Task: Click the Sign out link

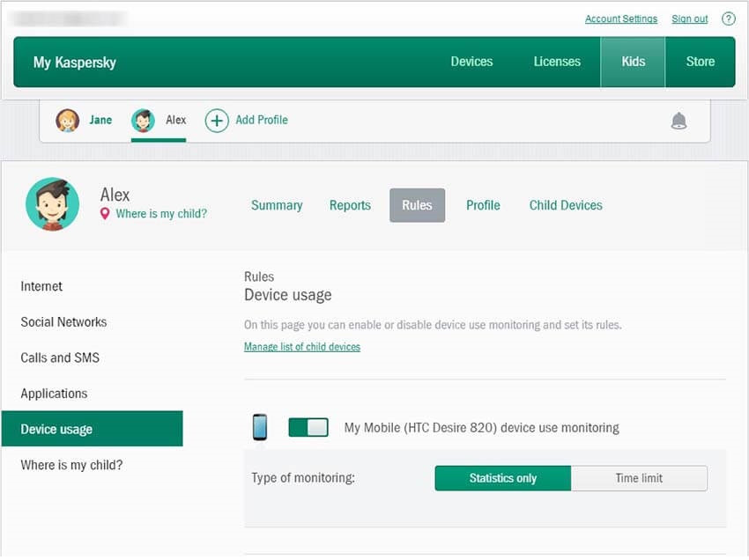Action: pyautogui.click(x=689, y=18)
